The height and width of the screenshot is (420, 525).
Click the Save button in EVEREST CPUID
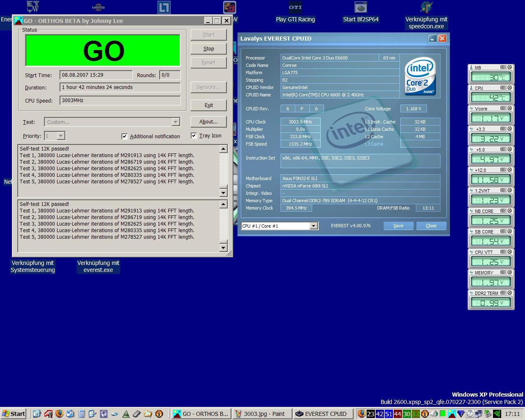[x=398, y=226]
